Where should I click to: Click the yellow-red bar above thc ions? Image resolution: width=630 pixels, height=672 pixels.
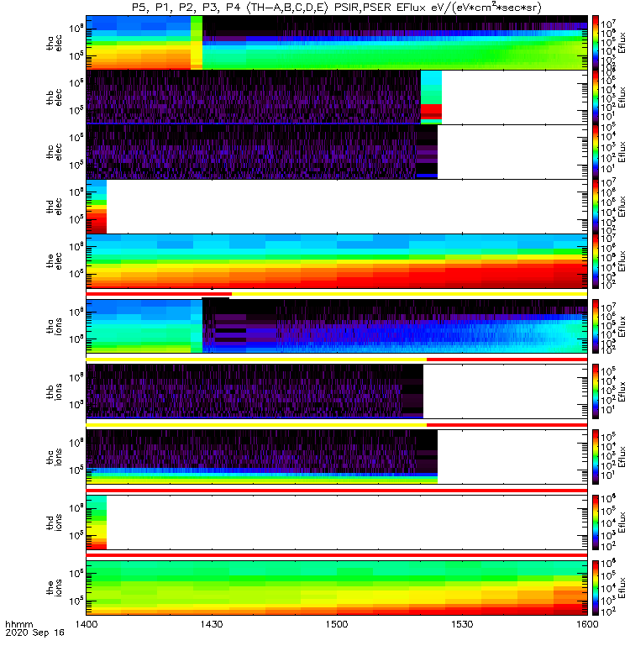click(x=337, y=425)
